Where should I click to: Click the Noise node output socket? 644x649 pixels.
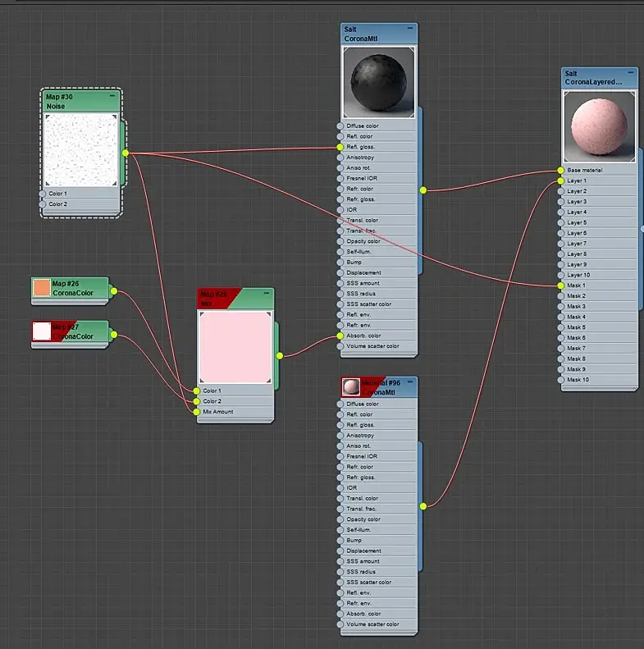coord(126,153)
